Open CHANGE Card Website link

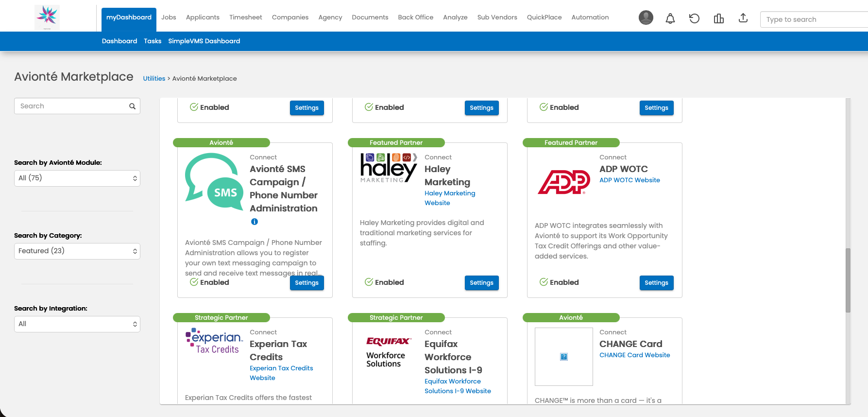634,355
